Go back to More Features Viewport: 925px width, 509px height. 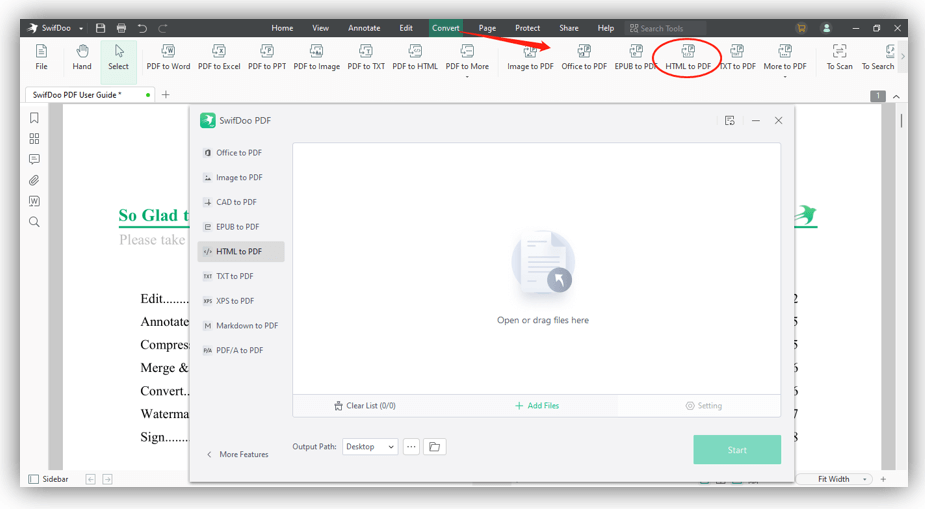237,454
